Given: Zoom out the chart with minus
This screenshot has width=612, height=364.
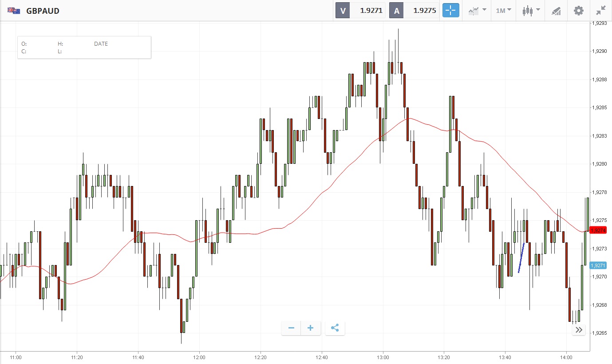Looking at the screenshot, I should pos(291,328).
